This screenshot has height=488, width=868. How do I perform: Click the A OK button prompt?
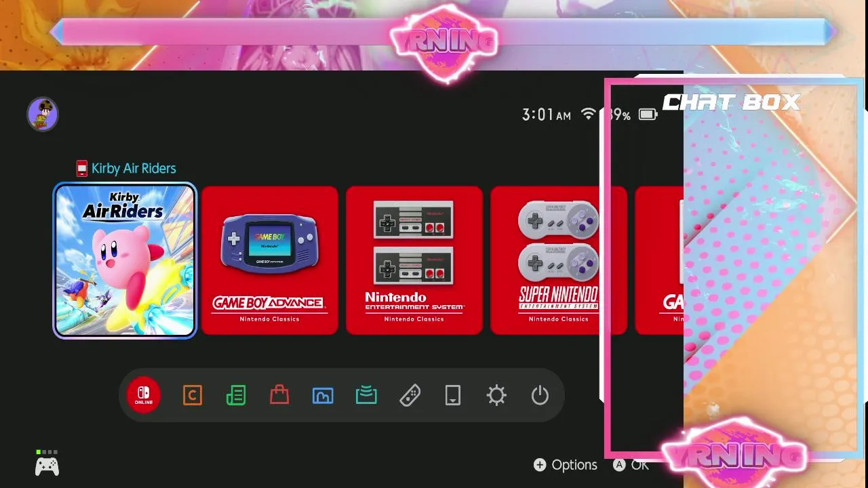pyautogui.click(x=631, y=465)
